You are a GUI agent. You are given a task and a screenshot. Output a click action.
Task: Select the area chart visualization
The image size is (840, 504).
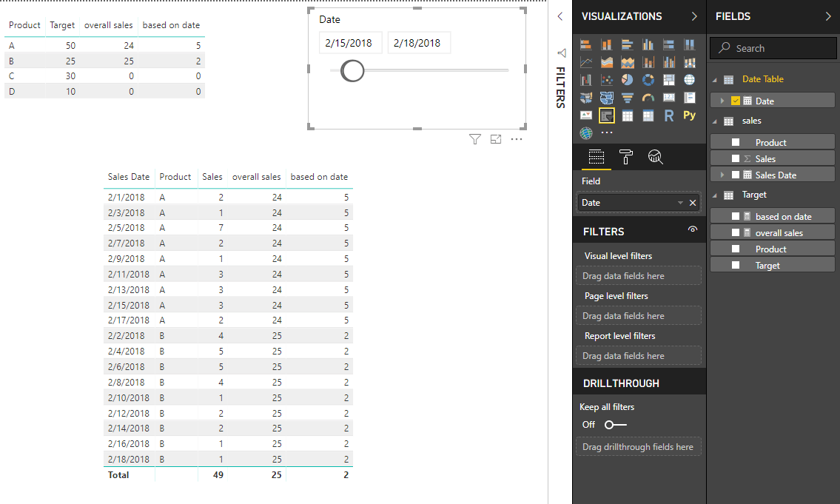[606, 62]
